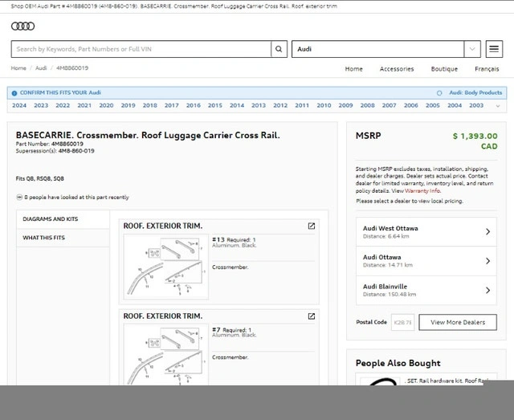Expand Audi West Ottawa dealer chevron
Viewport: 514px width, 420px height.
487,232
